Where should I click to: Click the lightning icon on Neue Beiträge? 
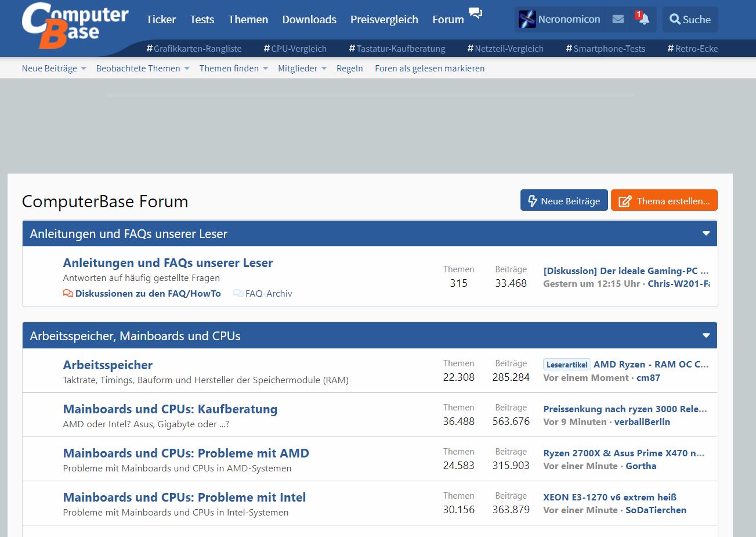532,201
